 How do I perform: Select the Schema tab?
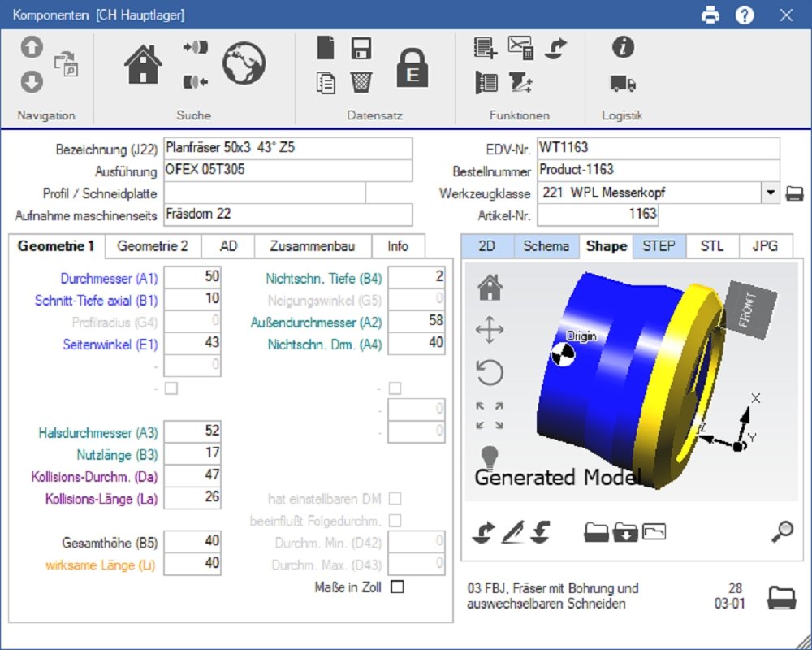coord(546,245)
